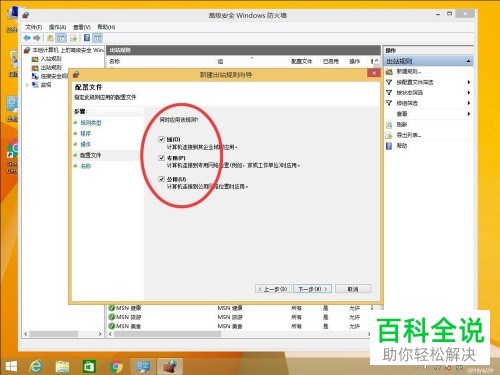
Task: Uncheck the 专用(P) profile checkbox
Action: (162, 158)
